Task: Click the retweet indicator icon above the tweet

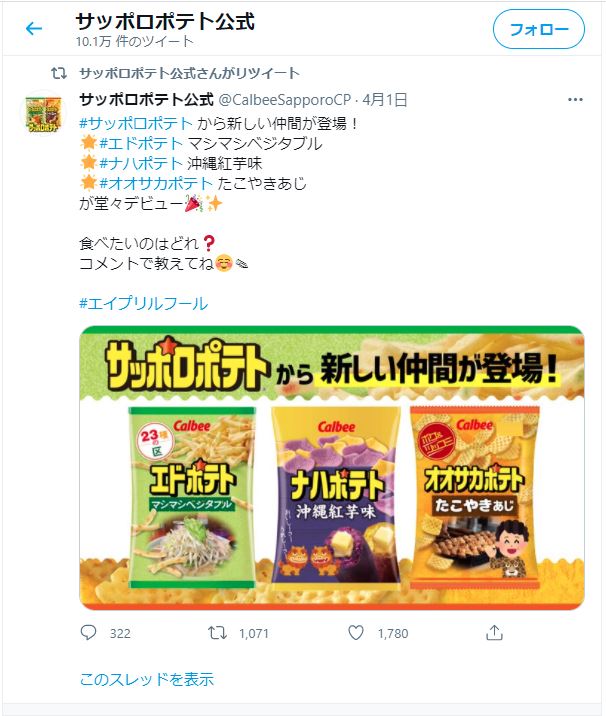Action: point(59,73)
